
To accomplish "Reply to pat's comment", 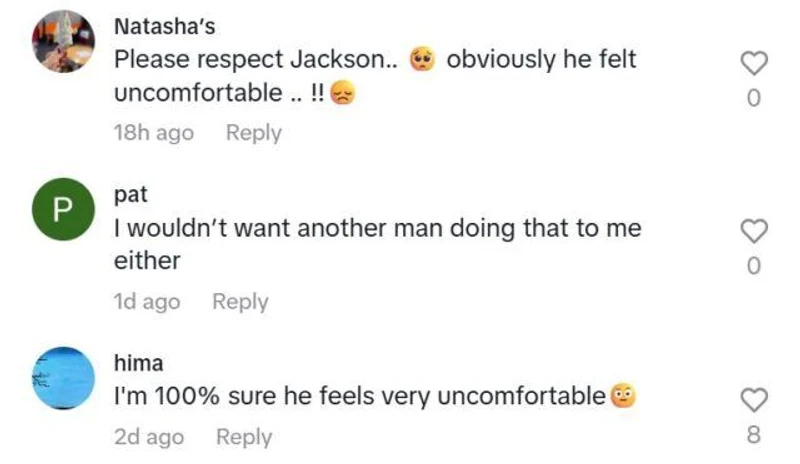I will [x=240, y=301].
